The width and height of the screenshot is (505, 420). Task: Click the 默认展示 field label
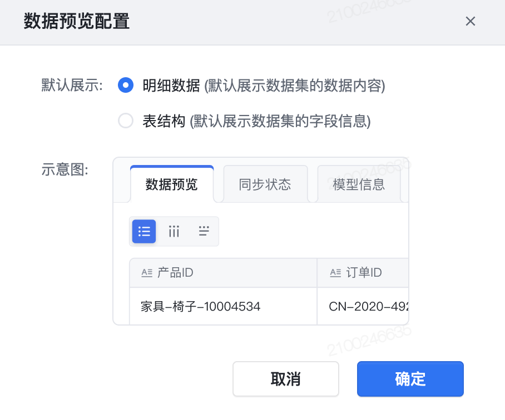pos(72,86)
